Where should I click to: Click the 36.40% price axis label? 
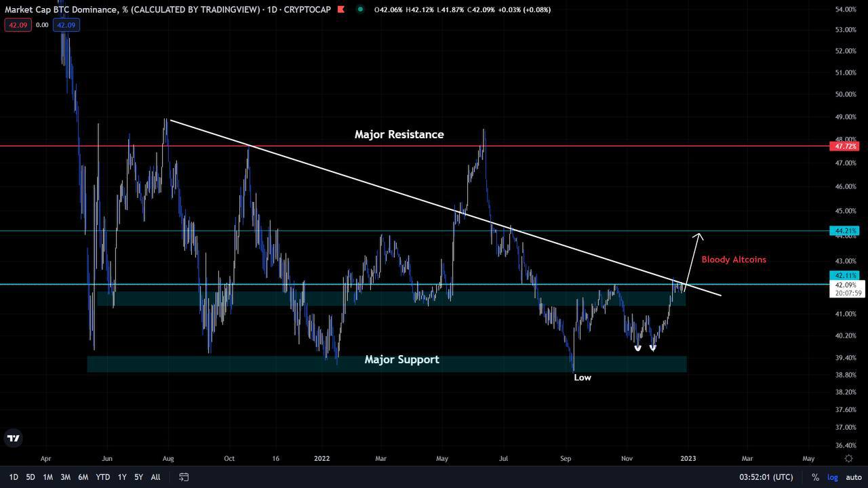846,445
